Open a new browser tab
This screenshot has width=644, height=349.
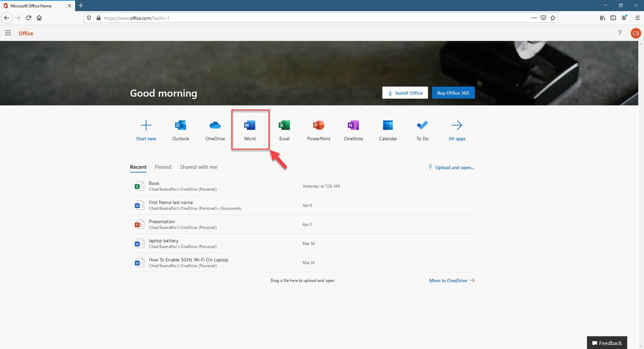pyautogui.click(x=81, y=5)
